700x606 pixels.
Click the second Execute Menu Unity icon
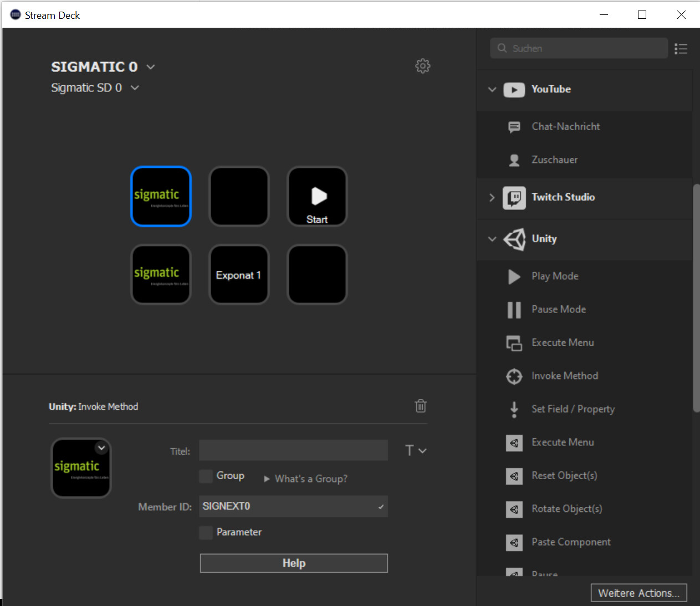[x=514, y=443]
